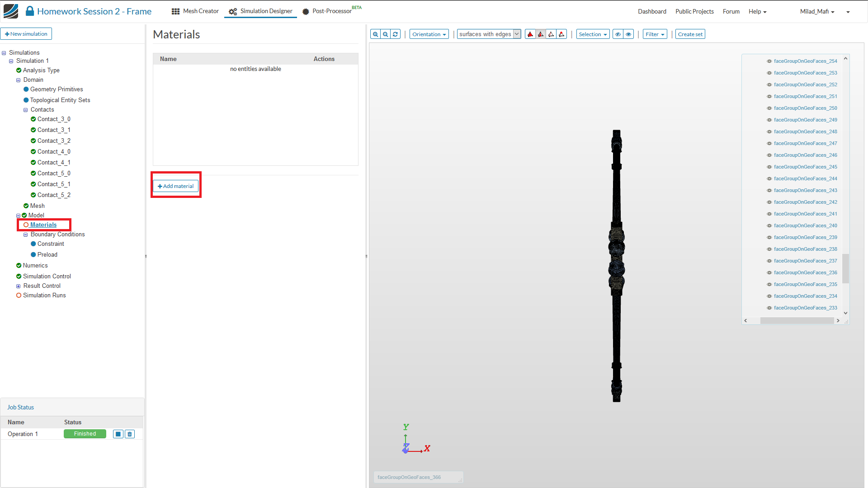Open the surfaces with edges combo box
868x488 pixels.
click(x=489, y=34)
